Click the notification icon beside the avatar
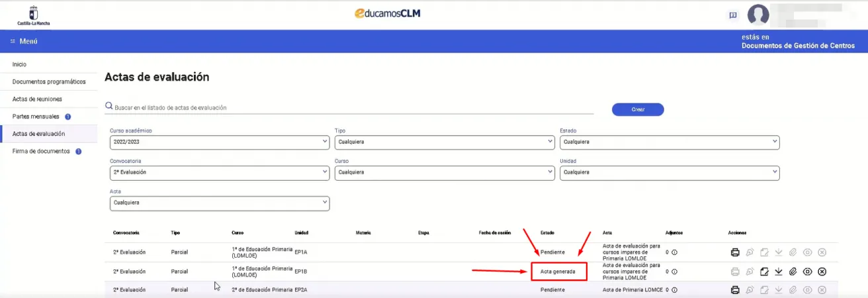This screenshot has width=868, height=298. click(732, 15)
